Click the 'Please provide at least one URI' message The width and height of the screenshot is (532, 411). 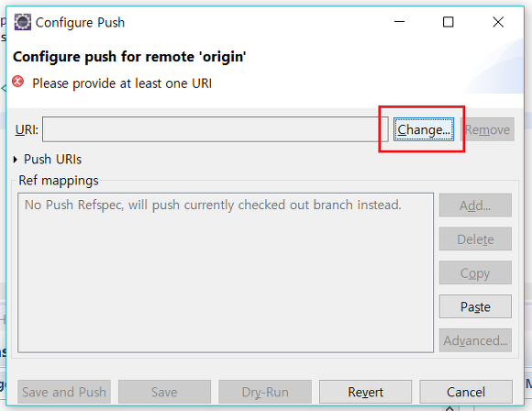pos(122,83)
